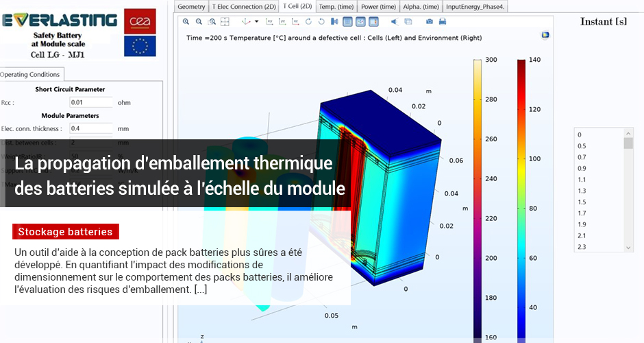Screen dimensions: 644x343
Task: Click the Zoom In magnifier icon
Action: click(x=186, y=21)
